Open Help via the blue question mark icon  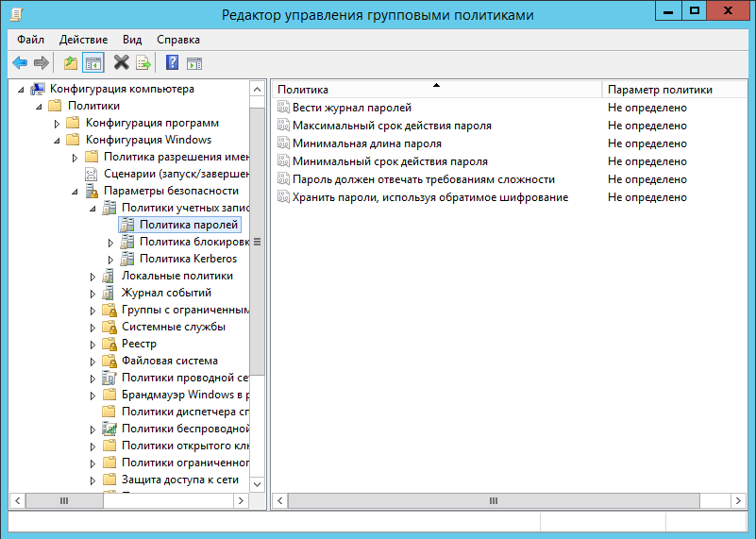(172, 63)
